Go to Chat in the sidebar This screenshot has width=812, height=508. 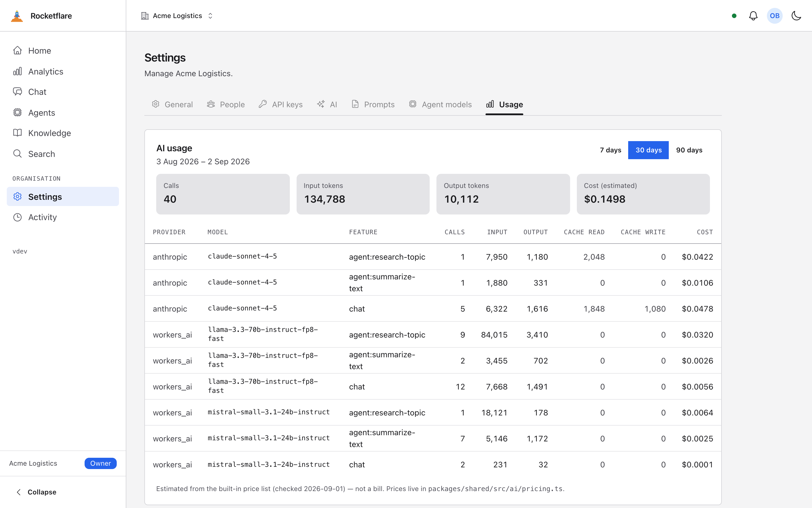point(63,92)
